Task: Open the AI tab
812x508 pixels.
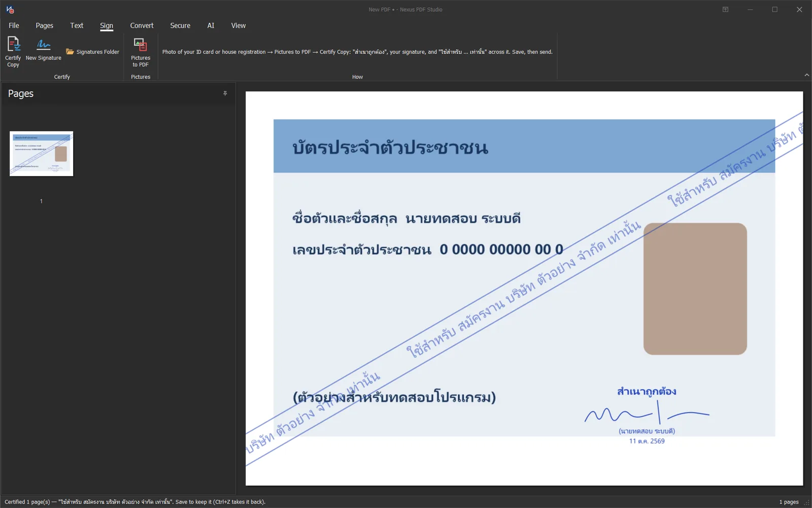Action: tap(211, 25)
